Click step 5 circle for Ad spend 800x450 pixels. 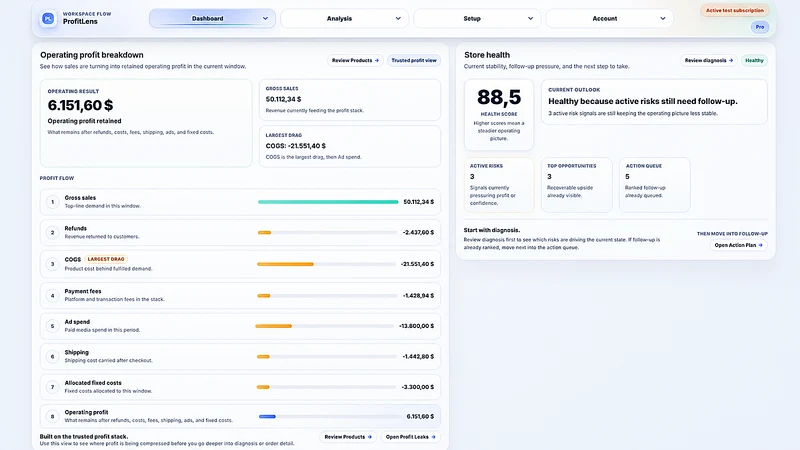(x=53, y=326)
